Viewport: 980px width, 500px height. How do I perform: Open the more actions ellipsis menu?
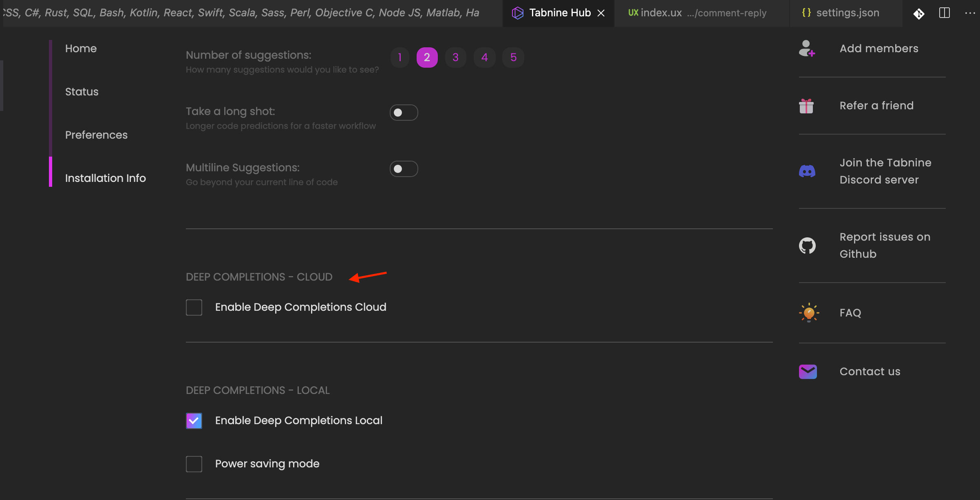point(970,13)
